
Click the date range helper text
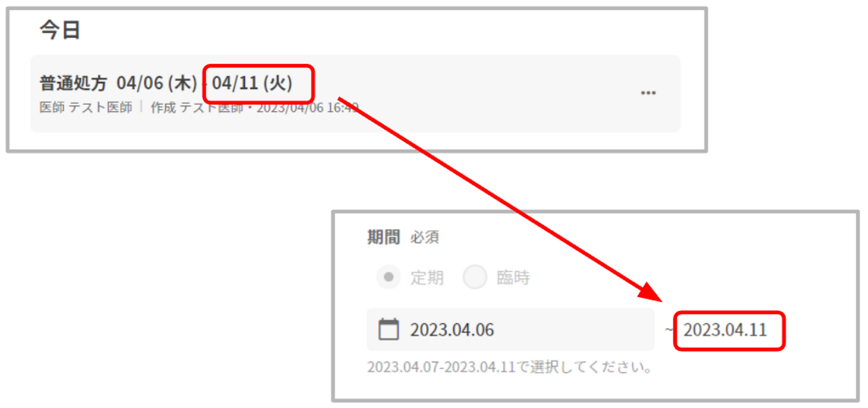tap(510, 367)
